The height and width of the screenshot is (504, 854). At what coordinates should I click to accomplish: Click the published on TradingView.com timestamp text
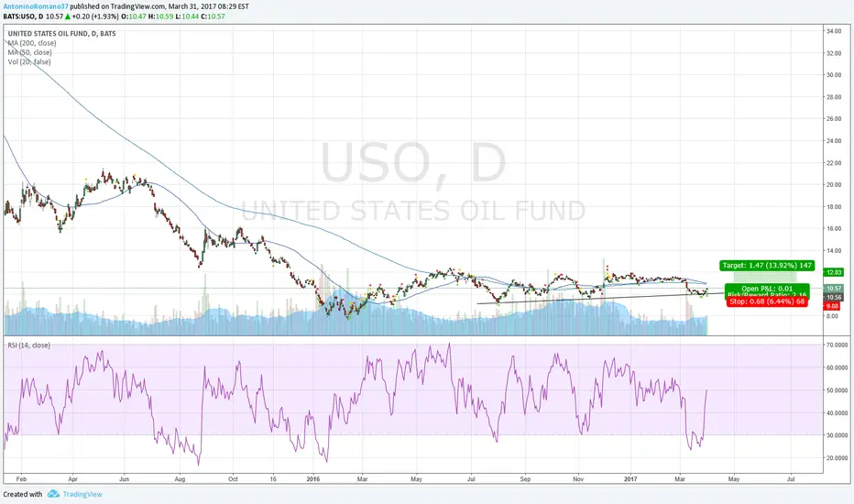[x=159, y=6]
